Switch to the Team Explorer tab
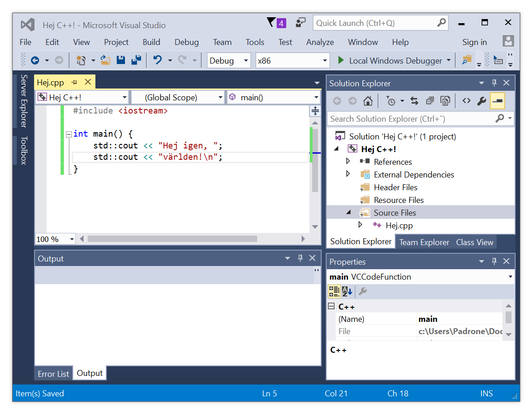This screenshot has height=414, width=532. coord(424,242)
